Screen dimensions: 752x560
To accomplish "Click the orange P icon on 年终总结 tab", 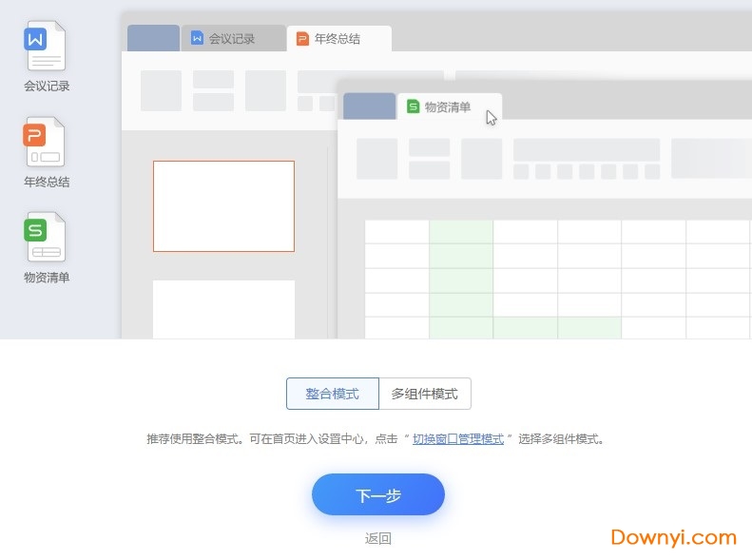I will tap(302, 39).
